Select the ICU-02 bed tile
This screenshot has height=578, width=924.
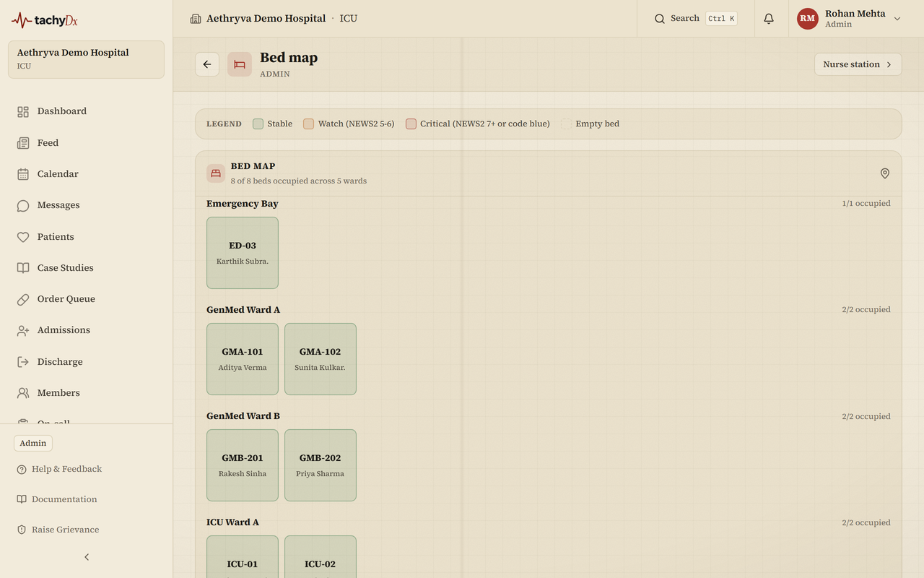tap(321, 557)
